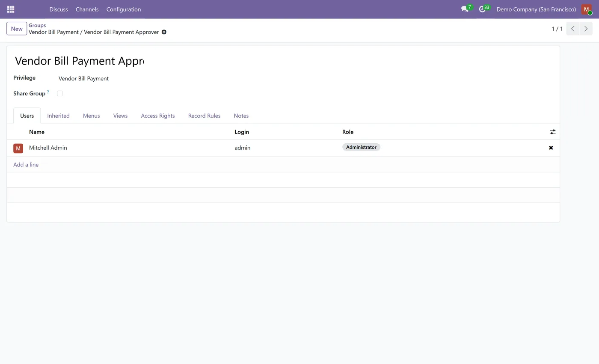
Task: Click the Administrator role tag
Action: click(x=361, y=147)
